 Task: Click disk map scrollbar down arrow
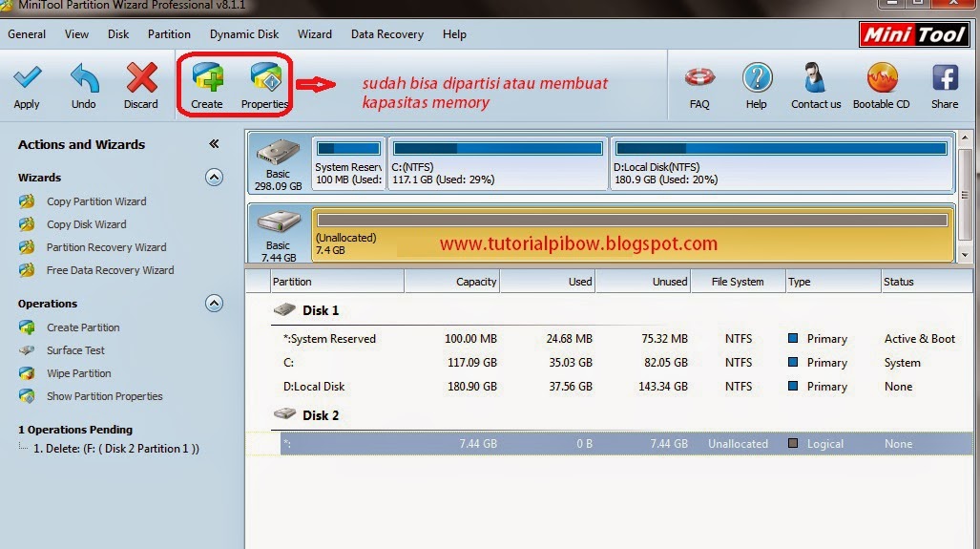pyautogui.click(x=966, y=255)
